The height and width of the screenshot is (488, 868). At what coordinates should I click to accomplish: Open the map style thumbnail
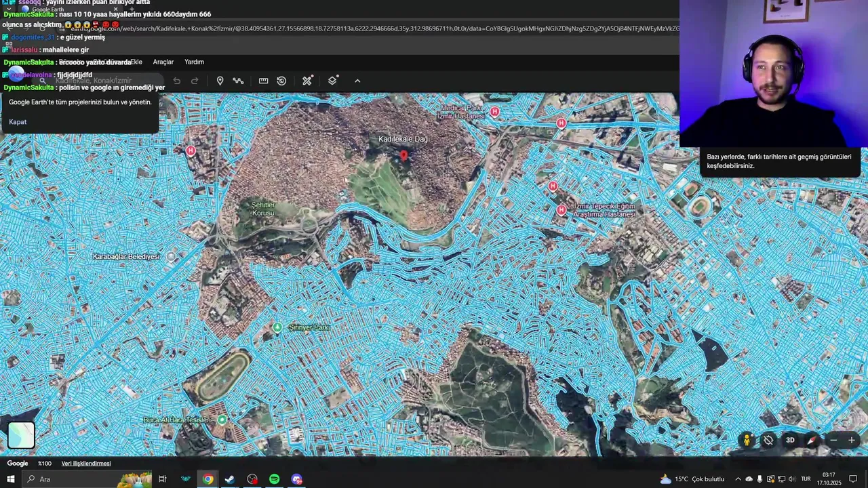[x=21, y=435]
